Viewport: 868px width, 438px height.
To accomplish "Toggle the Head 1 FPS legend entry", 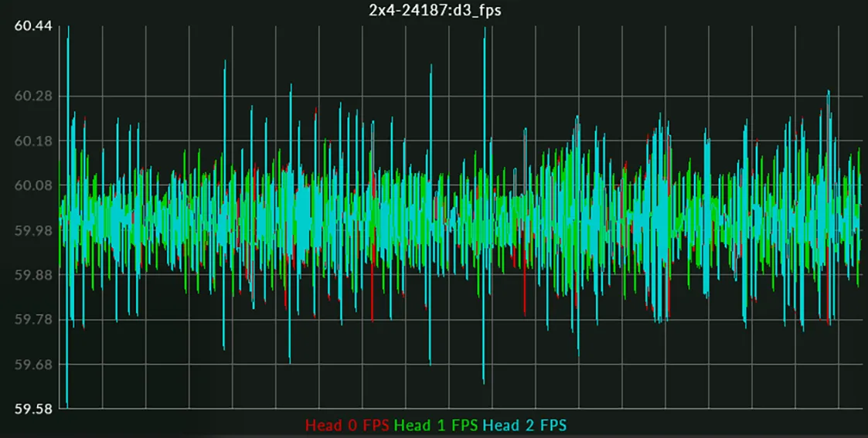I will pos(437,426).
